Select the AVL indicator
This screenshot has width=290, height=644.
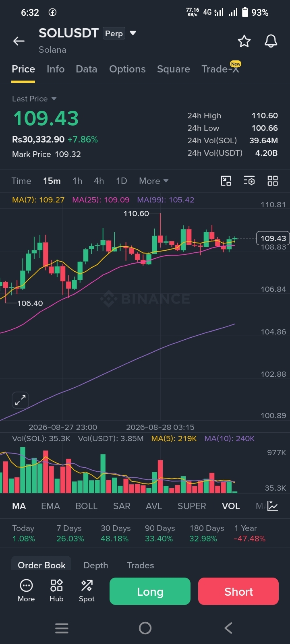click(x=154, y=506)
